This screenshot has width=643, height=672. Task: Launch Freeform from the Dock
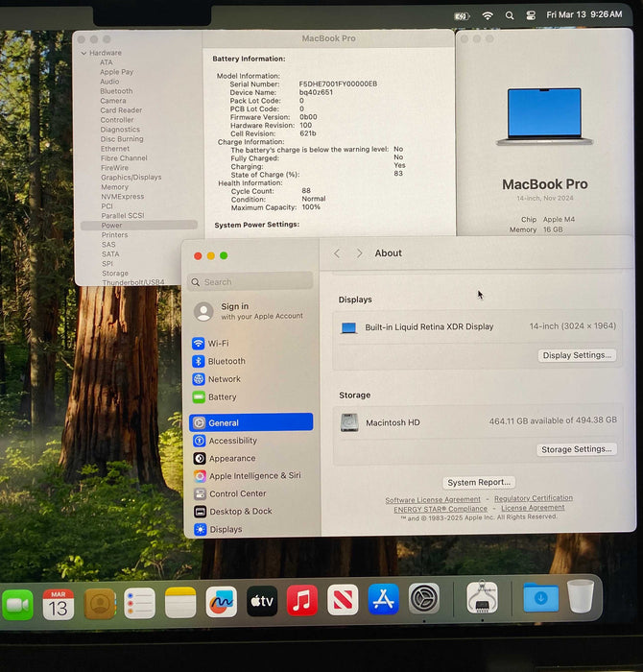click(x=221, y=602)
